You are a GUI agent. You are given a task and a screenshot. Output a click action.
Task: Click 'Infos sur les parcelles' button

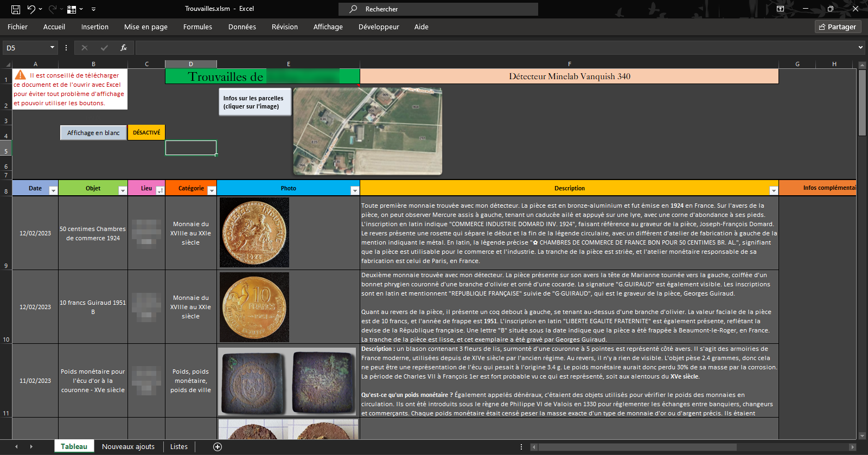pos(254,102)
